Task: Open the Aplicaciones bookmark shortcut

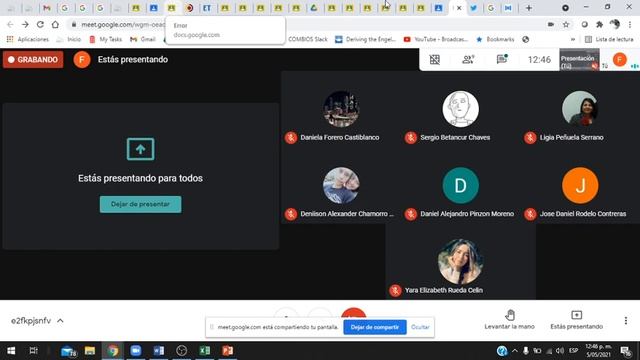Action: (28, 39)
